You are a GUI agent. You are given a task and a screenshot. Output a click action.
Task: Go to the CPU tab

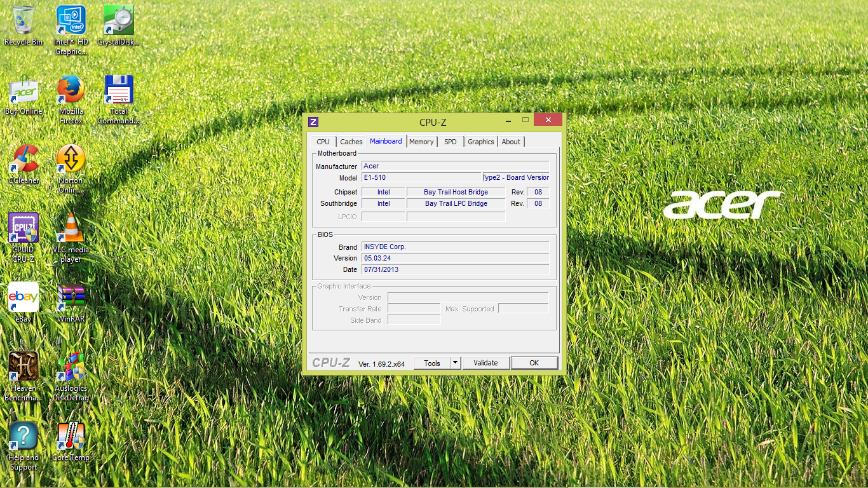(323, 142)
